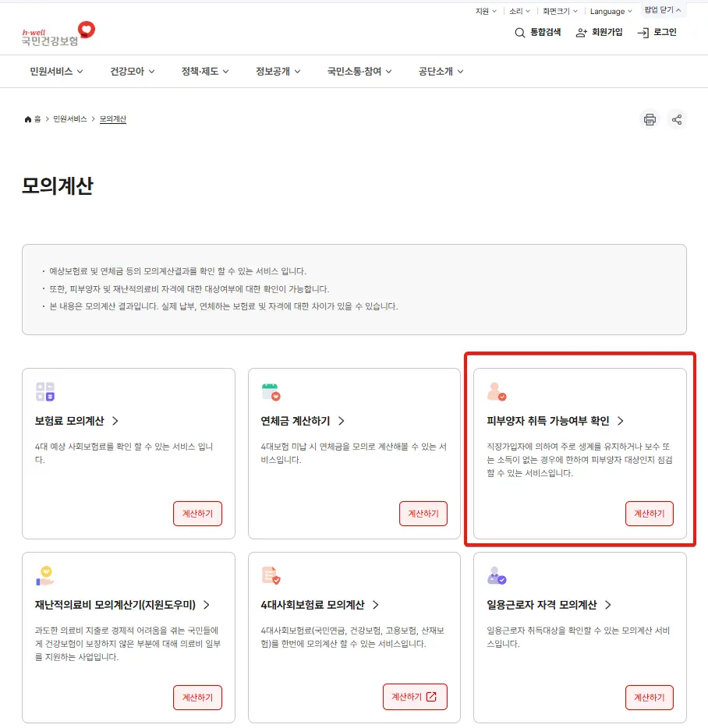Expand the 소리 dropdown
This screenshot has height=728, width=708.
[x=519, y=12]
